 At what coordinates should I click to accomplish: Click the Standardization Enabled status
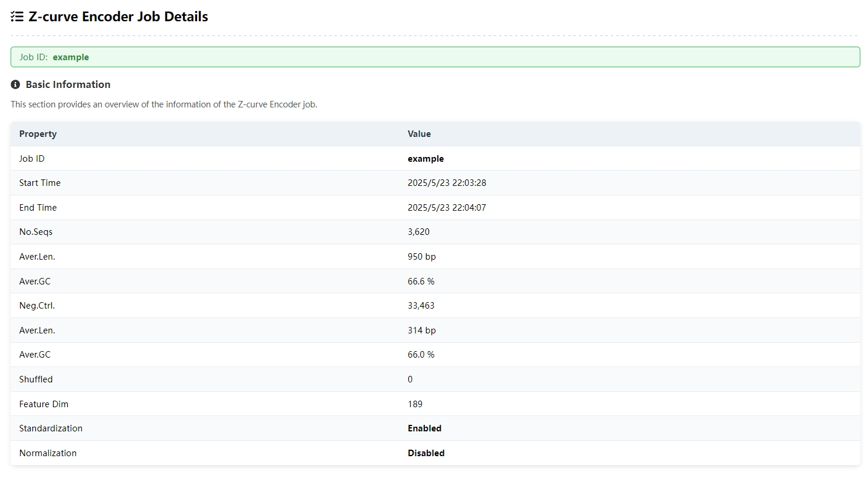pos(424,428)
